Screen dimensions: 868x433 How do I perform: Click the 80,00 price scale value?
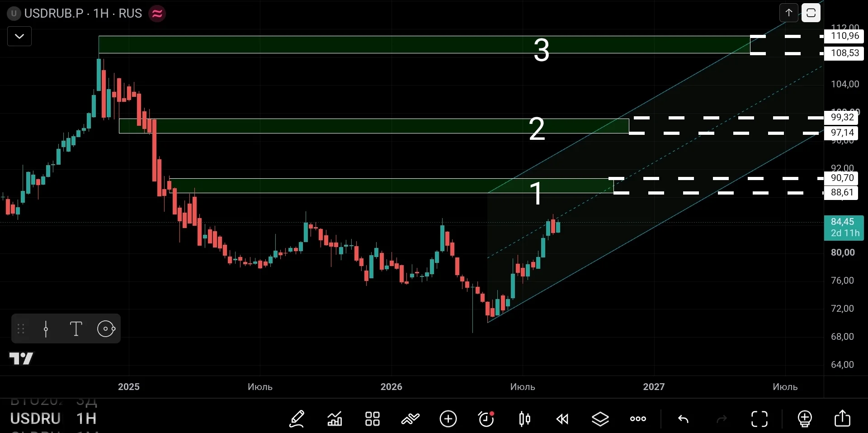(x=843, y=252)
